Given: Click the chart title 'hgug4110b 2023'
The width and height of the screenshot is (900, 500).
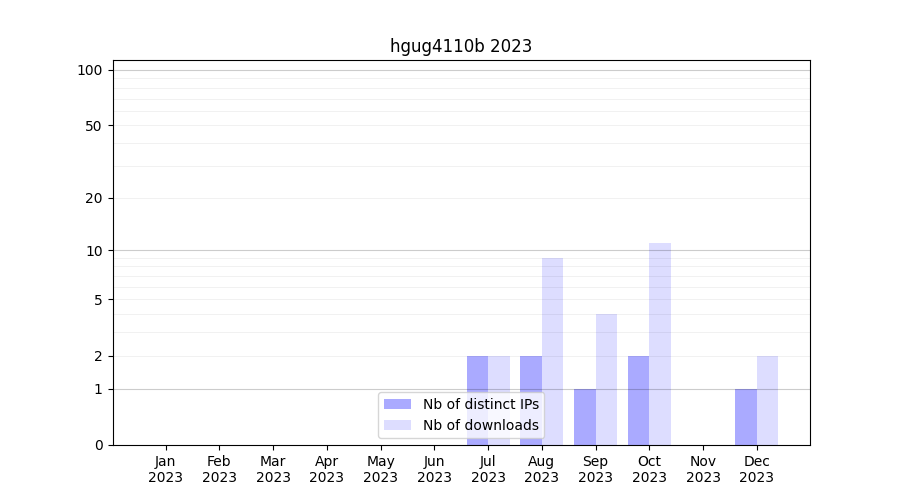Looking at the screenshot, I should click(461, 46).
